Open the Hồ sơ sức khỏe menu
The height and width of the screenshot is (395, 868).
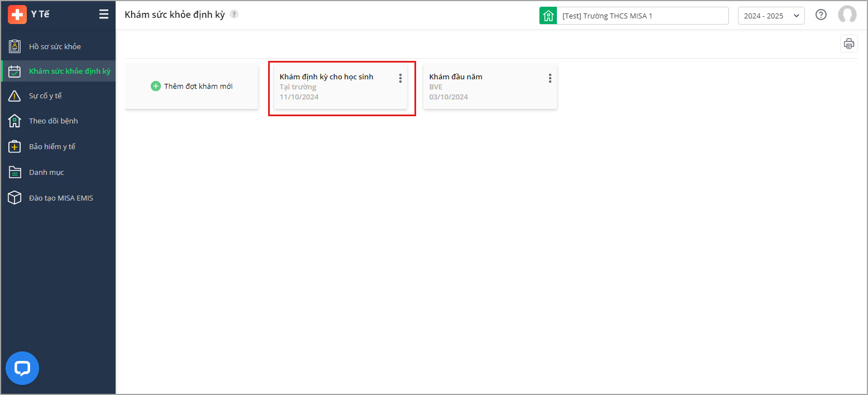click(59, 46)
